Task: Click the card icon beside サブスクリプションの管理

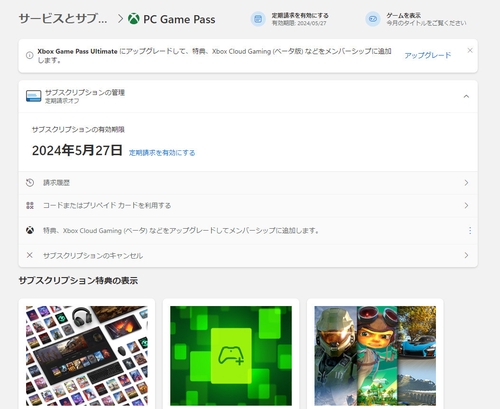Action: tap(34, 96)
